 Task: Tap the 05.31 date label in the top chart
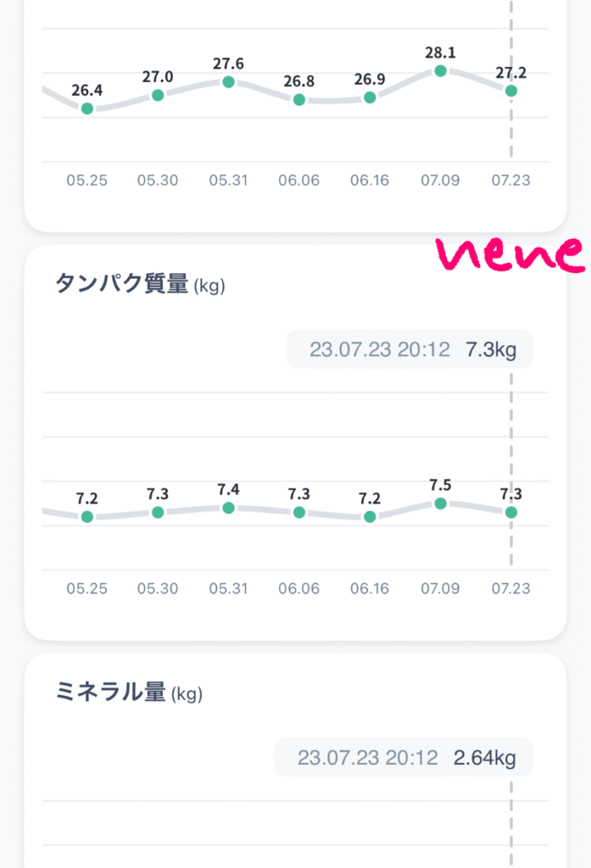(x=228, y=181)
